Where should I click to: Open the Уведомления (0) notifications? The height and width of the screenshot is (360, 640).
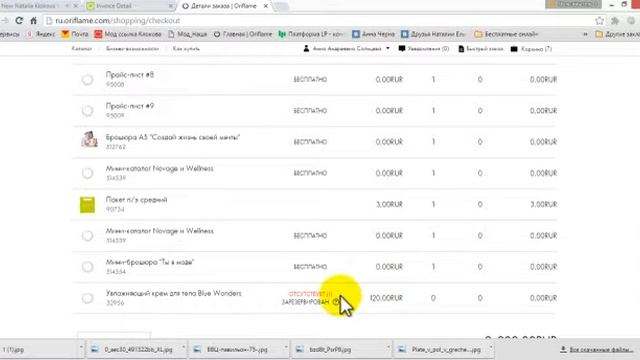click(424, 49)
